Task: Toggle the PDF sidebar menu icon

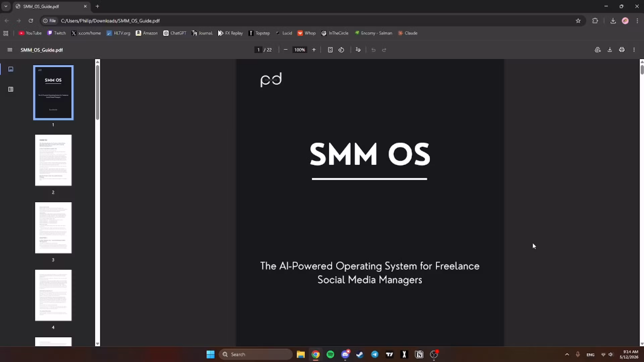Action: 10,50
